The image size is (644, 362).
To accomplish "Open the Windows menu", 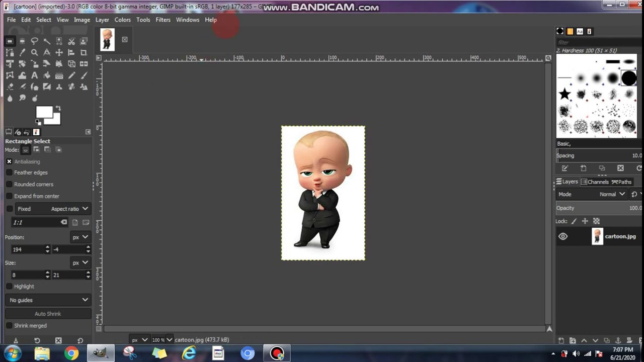I will 188,20.
